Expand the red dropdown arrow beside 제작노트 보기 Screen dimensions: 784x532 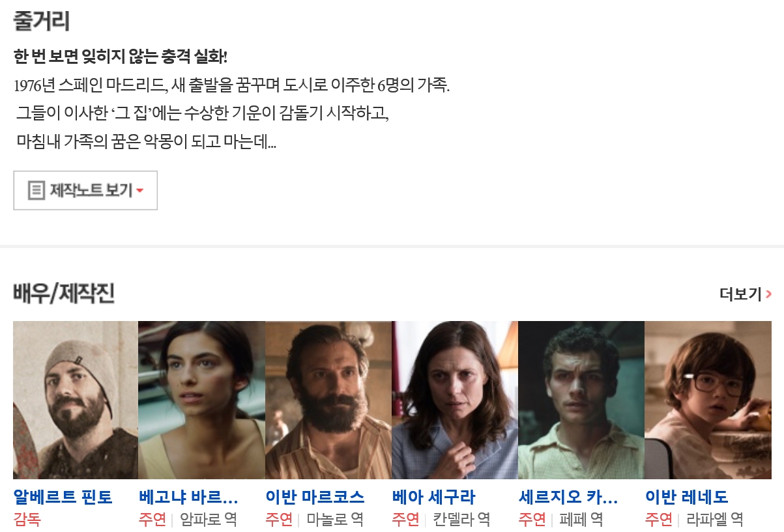(x=140, y=191)
